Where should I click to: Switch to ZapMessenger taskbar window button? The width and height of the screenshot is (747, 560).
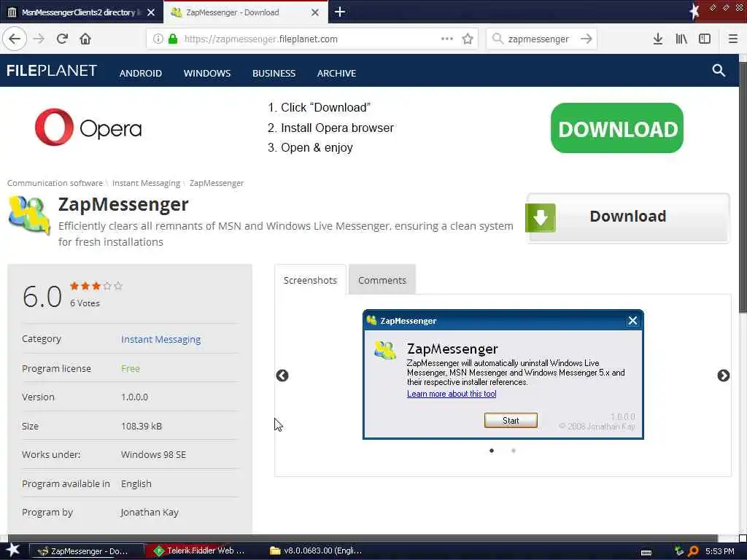point(87,551)
